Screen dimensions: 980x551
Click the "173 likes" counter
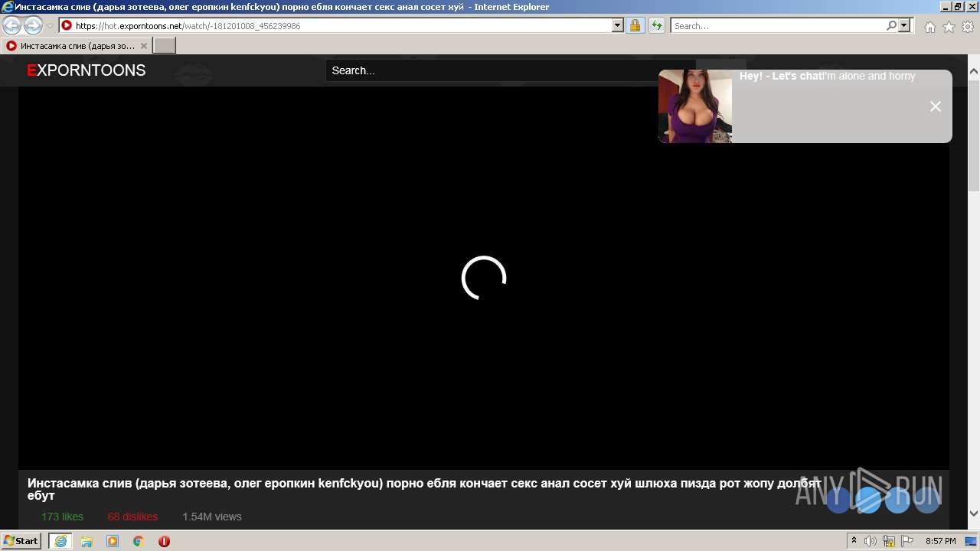pyautogui.click(x=62, y=517)
